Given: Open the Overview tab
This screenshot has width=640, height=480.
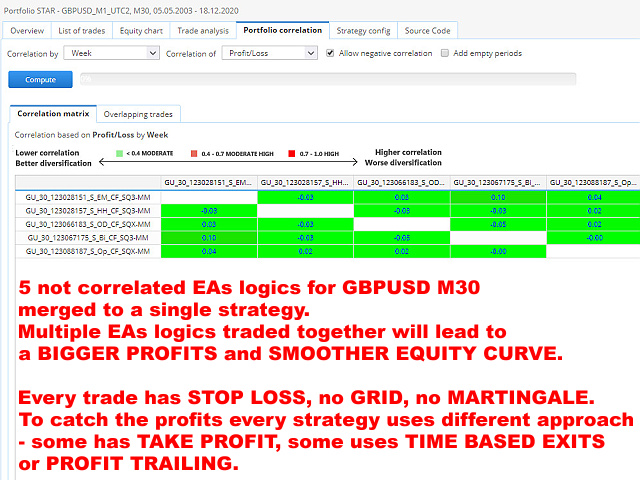Looking at the screenshot, I should 27,31.
